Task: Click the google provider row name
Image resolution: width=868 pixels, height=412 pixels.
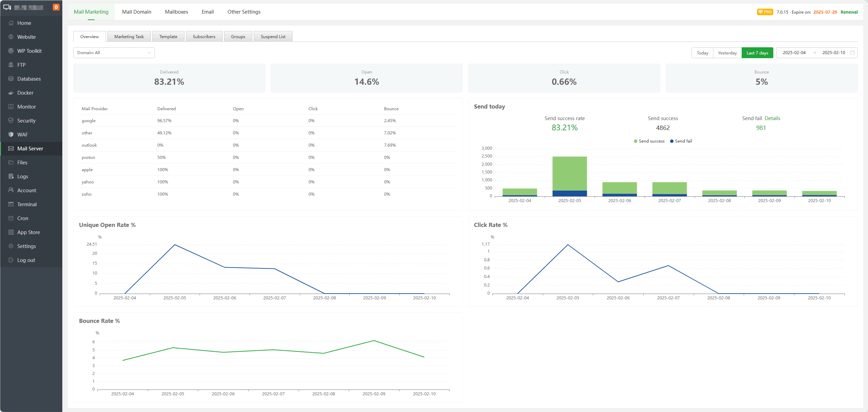Action: tap(89, 121)
